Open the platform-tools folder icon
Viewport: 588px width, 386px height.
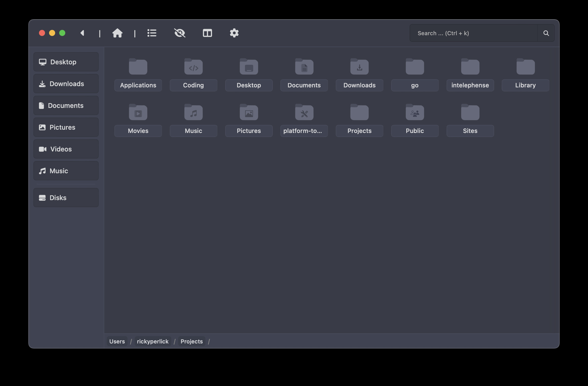click(x=304, y=112)
